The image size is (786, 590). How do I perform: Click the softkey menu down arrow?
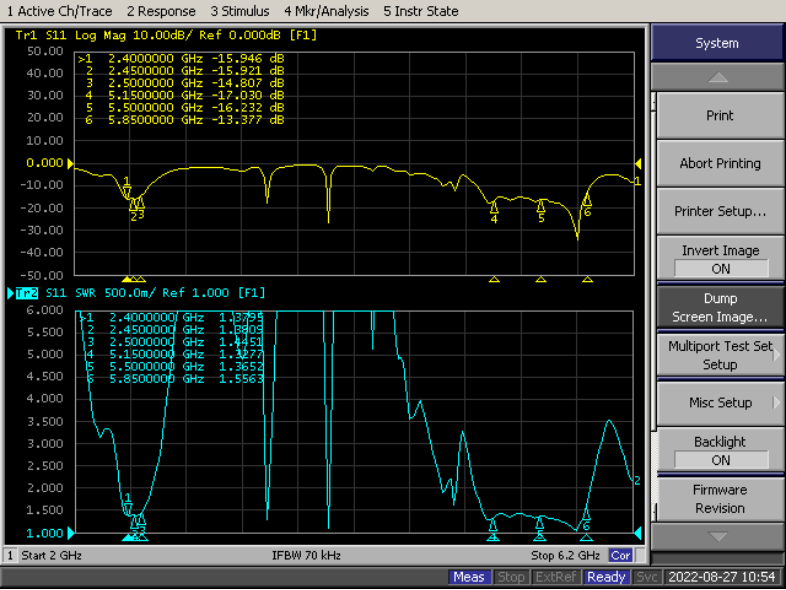[x=717, y=537]
